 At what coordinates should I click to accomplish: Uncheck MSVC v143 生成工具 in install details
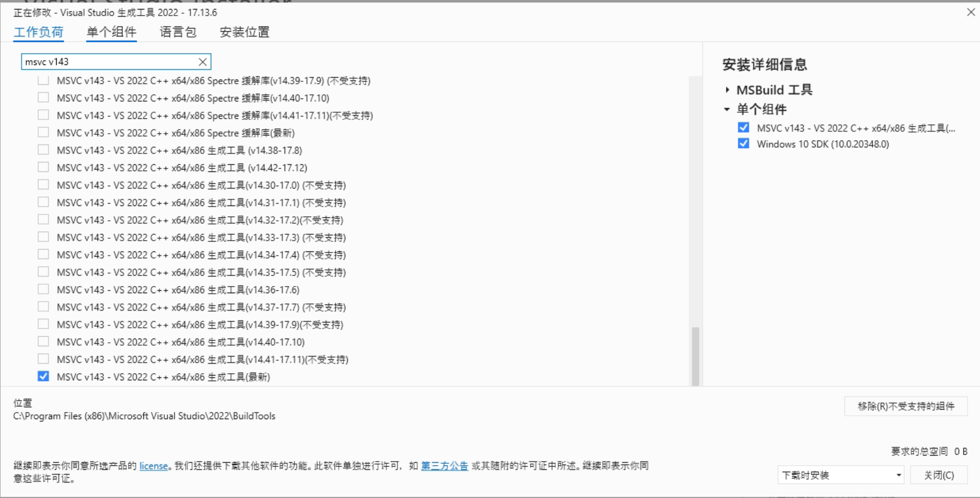tap(743, 127)
